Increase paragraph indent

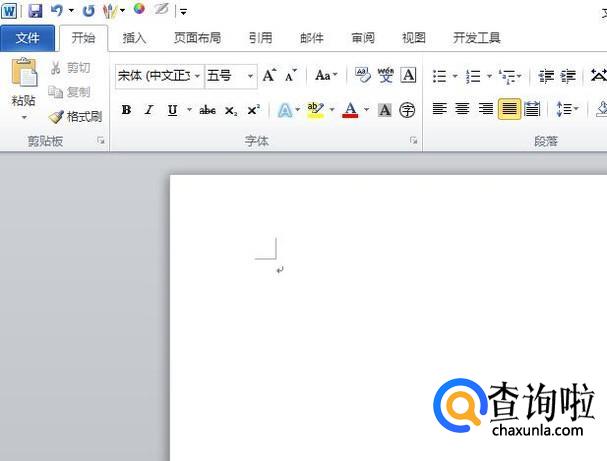pos(568,76)
